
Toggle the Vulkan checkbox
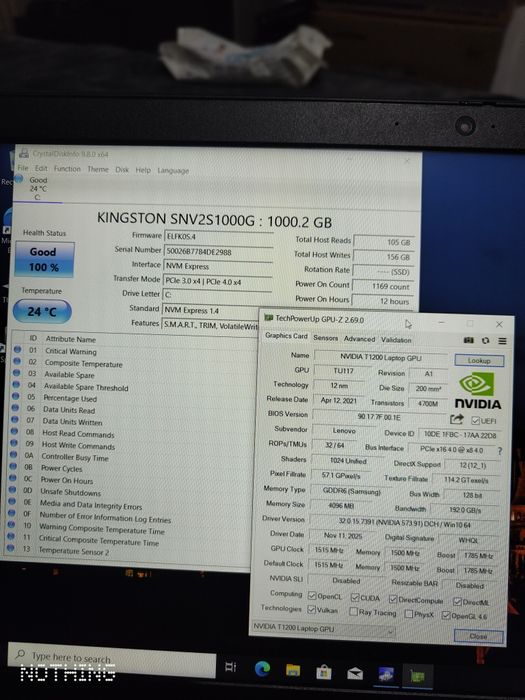(312, 609)
